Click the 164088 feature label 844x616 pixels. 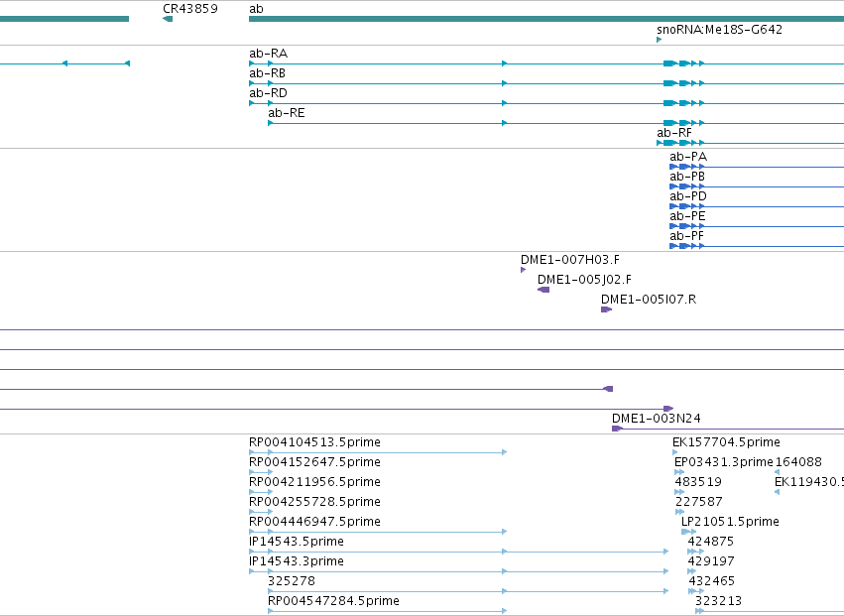798,462
